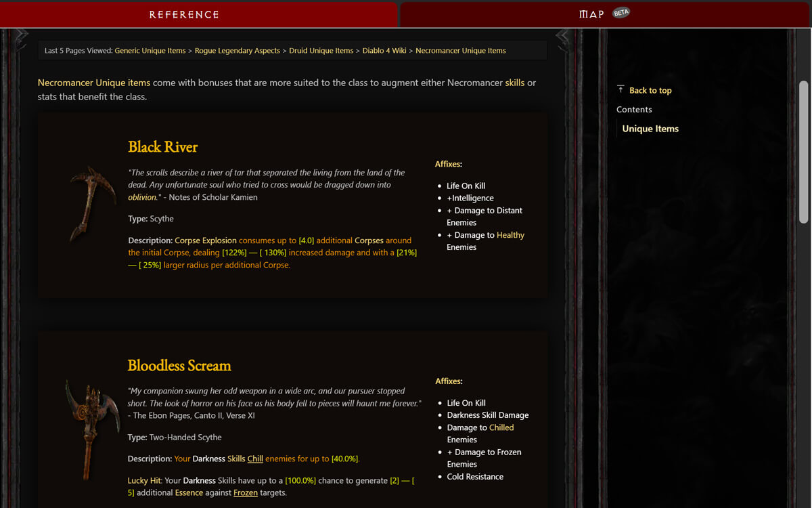Click + Damage to Distant Enemies affix
812x508 pixels.
coord(484,217)
